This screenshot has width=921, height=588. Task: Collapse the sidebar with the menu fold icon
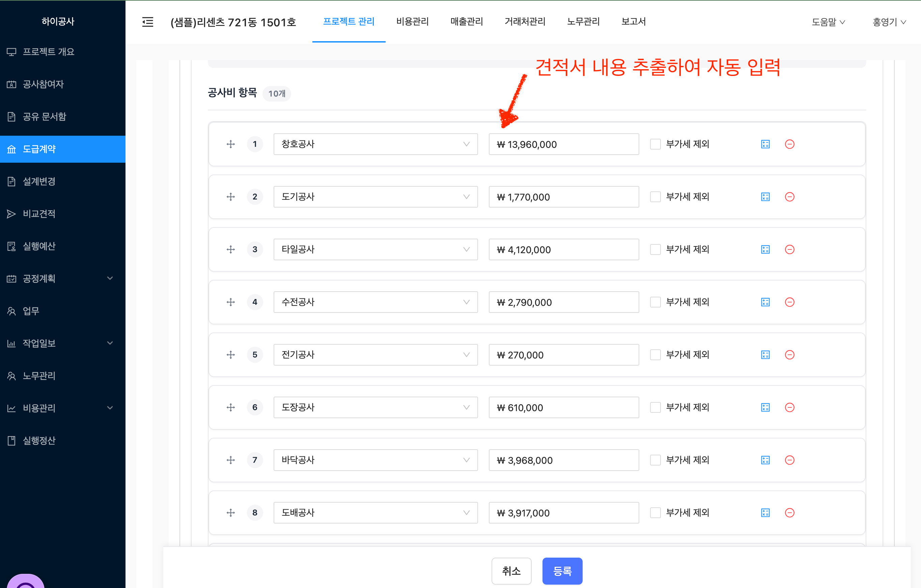coord(148,22)
